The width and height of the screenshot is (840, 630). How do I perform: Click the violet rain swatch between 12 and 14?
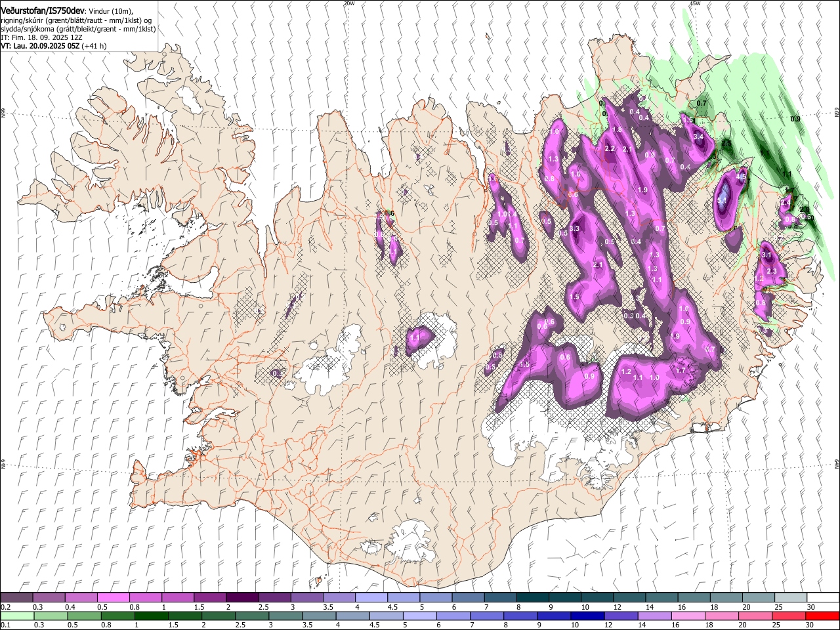(620, 616)
